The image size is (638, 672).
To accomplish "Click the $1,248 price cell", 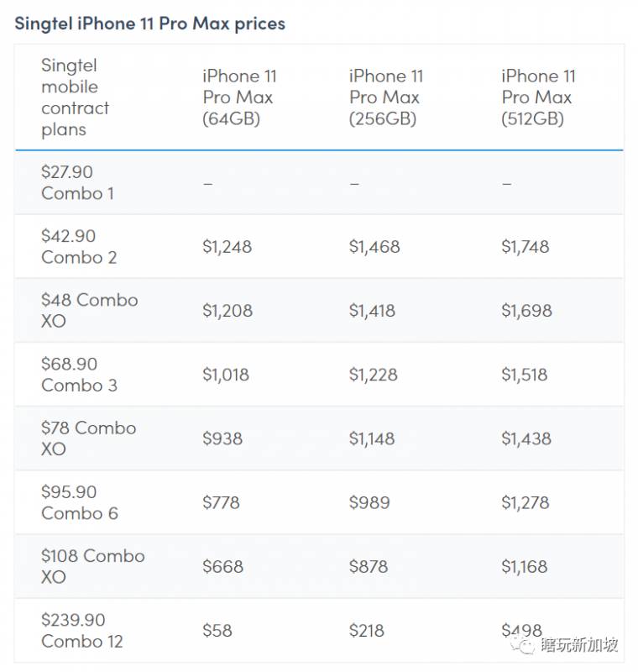I will point(227,247).
